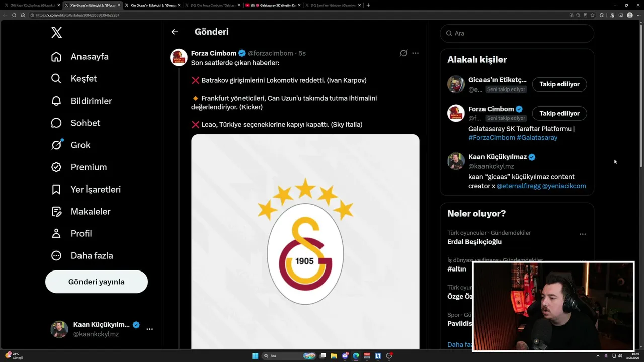Switch to the Galatasaray SK Yönetim YouTube tab
Viewport: 644px width, 362px height.
pos(272,5)
